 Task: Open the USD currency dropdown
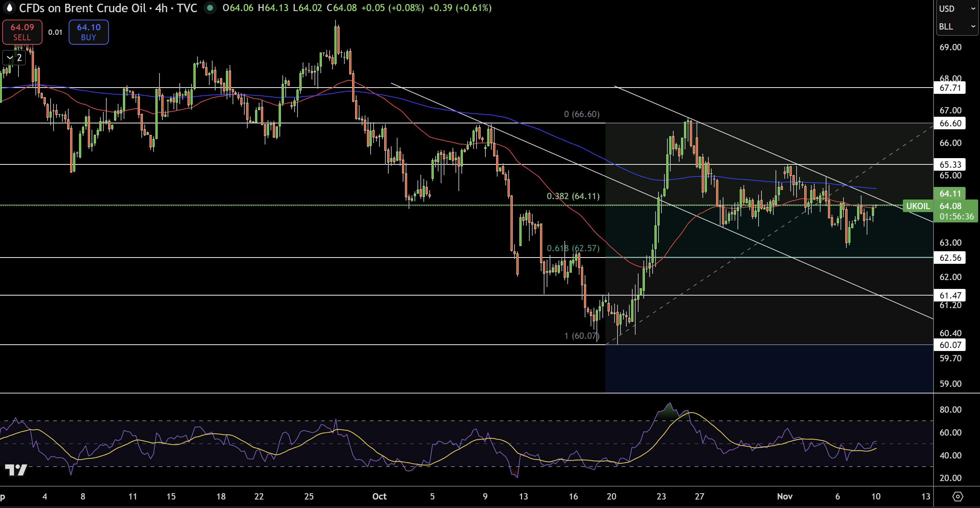click(x=956, y=9)
